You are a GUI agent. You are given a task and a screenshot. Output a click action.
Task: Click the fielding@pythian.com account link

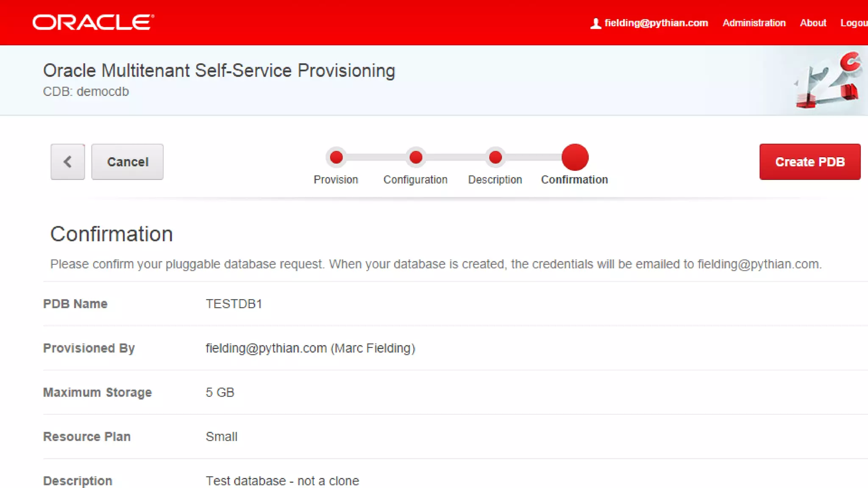pyautogui.click(x=656, y=23)
